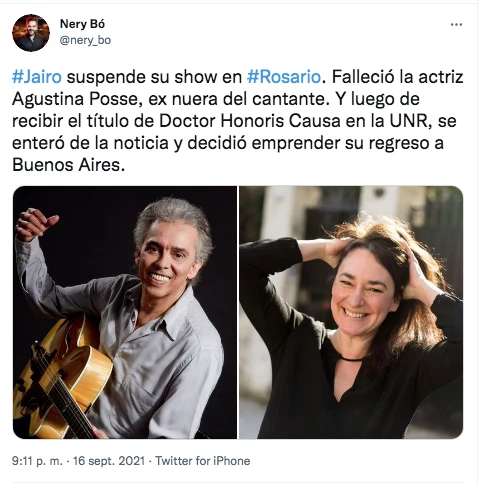This screenshot has width=480, height=485.
Task: Click the 9:11 p. m. timestamp
Action: (37, 461)
